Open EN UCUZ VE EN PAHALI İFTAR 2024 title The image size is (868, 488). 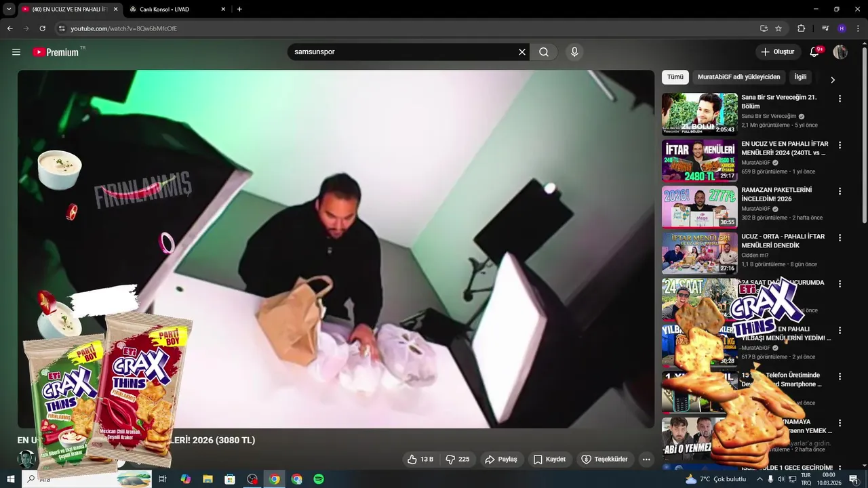[785, 148]
